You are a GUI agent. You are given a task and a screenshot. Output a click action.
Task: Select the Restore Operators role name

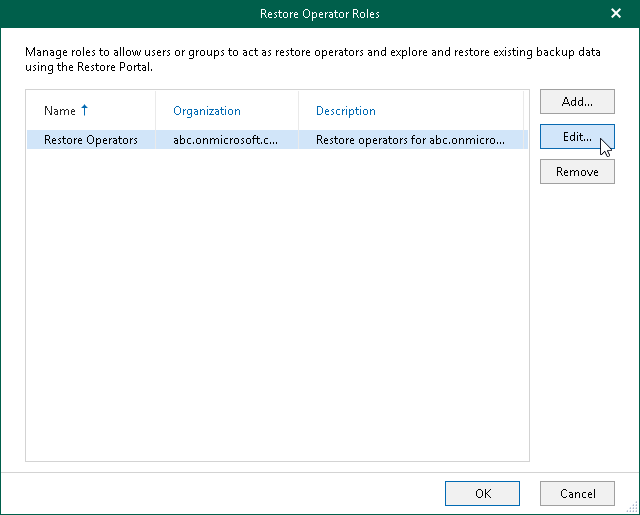(91, 140)
